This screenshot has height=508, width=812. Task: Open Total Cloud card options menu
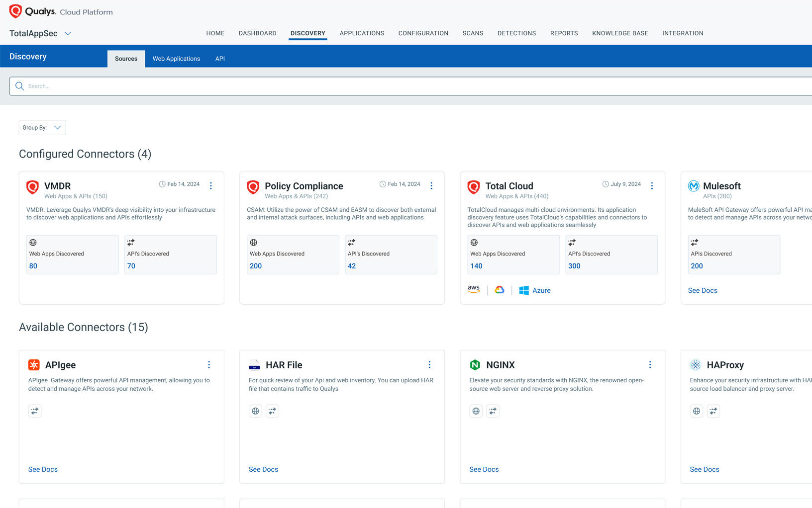pos(652,185)
